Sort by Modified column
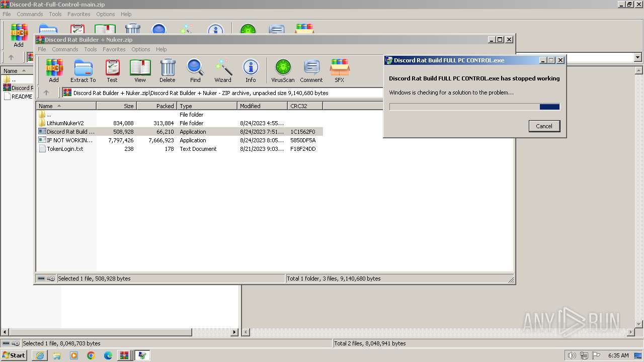 click(x=262, y=106)
